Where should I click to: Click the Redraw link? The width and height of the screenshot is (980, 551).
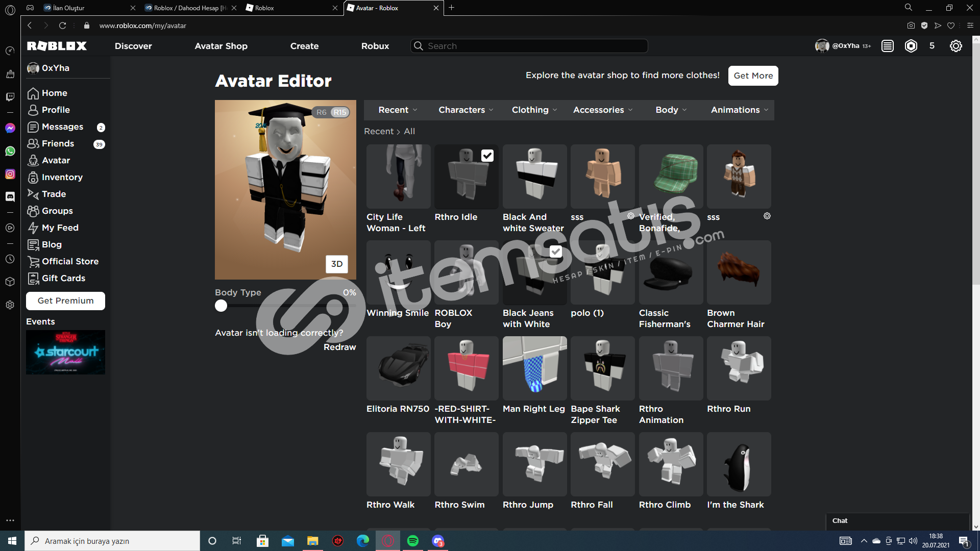[339, 347]
